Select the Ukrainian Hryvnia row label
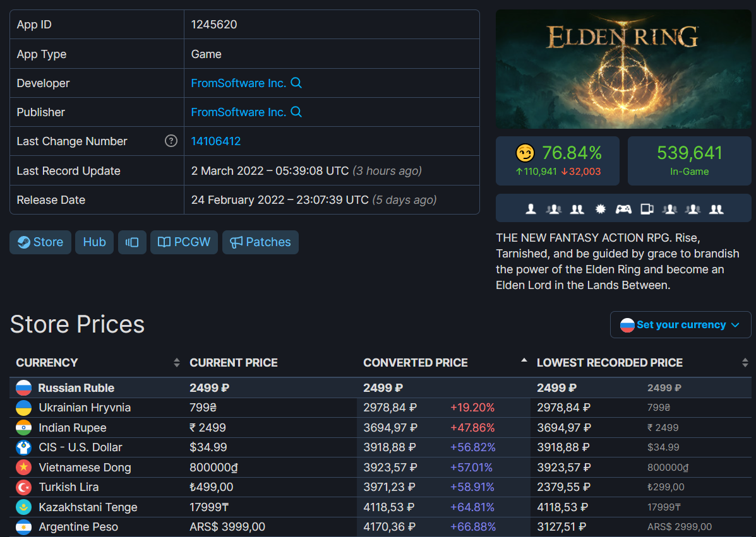The image size is (756, 537). click(x=85, y=408)
